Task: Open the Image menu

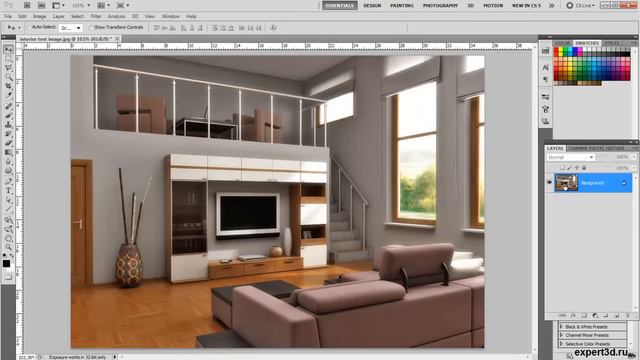Action: (x=39, y=16)
